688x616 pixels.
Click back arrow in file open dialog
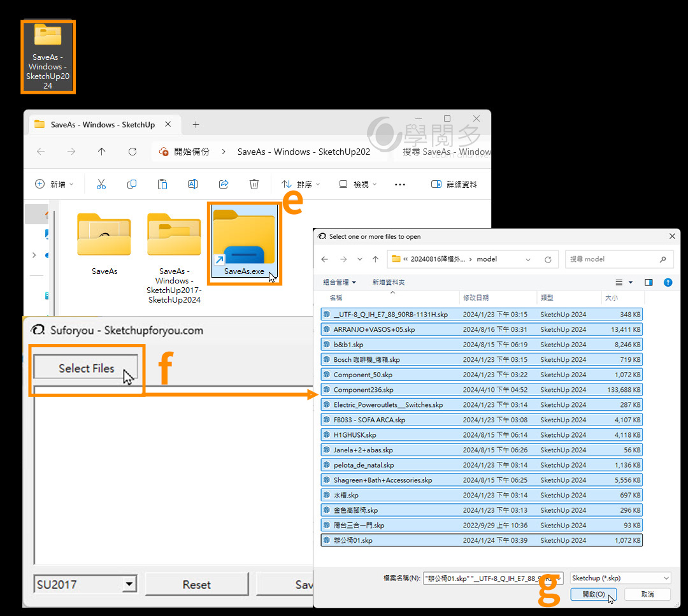(325, 259)
